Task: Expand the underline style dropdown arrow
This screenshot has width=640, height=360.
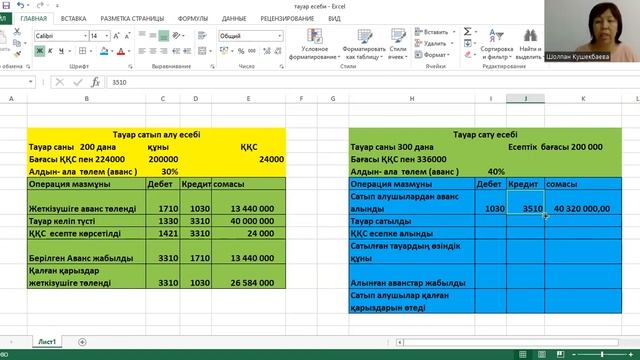Action: pos(69,51)
